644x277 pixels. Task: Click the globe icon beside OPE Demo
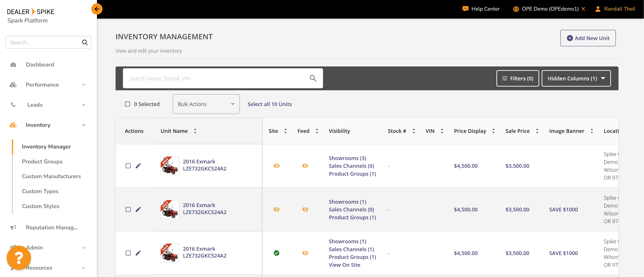click(x=516, y=9)
